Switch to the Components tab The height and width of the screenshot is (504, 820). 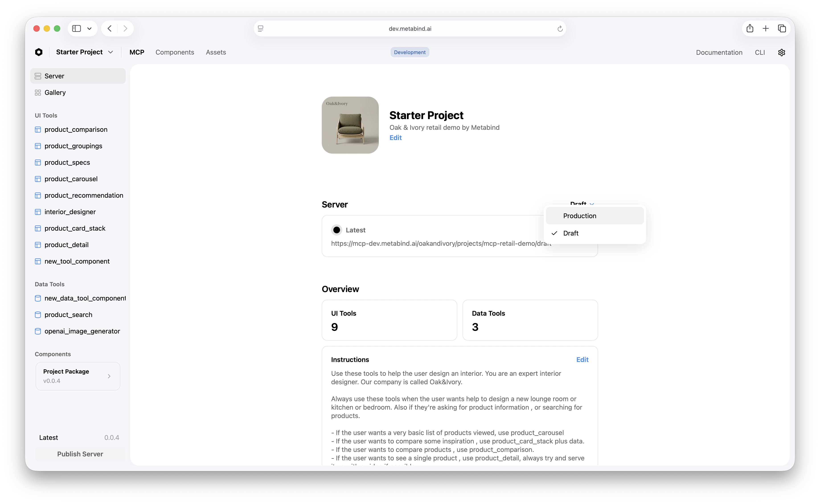point(175,52)
